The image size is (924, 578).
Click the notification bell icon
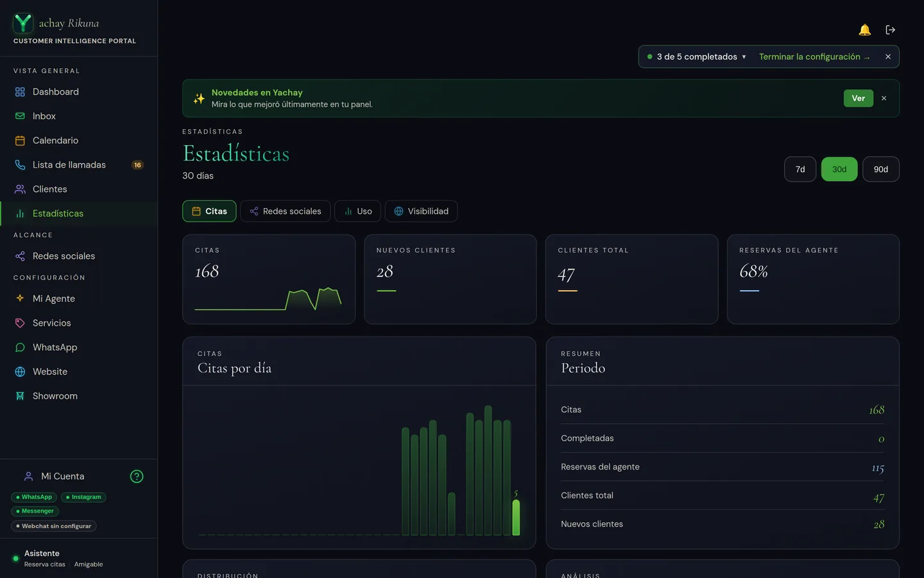864,30
